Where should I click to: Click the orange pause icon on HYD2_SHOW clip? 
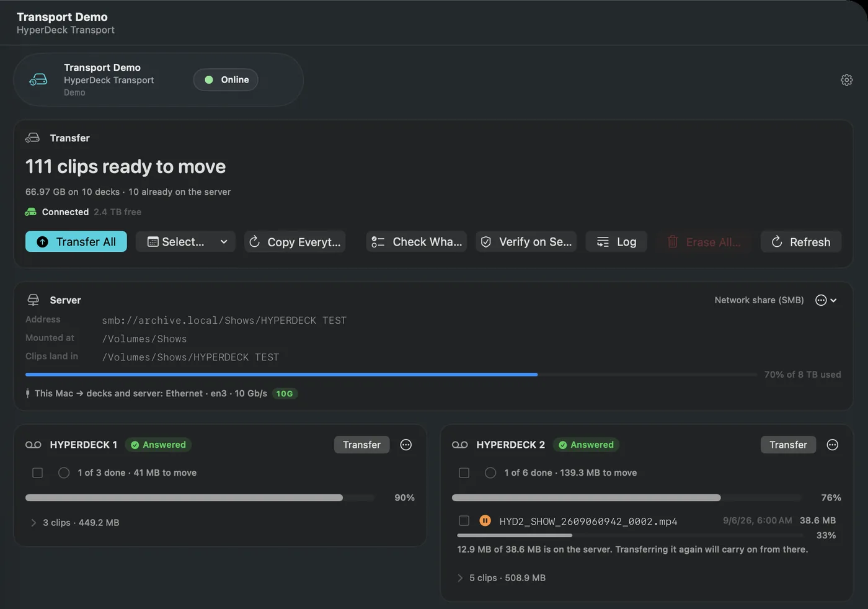click(x=485, y=521)
